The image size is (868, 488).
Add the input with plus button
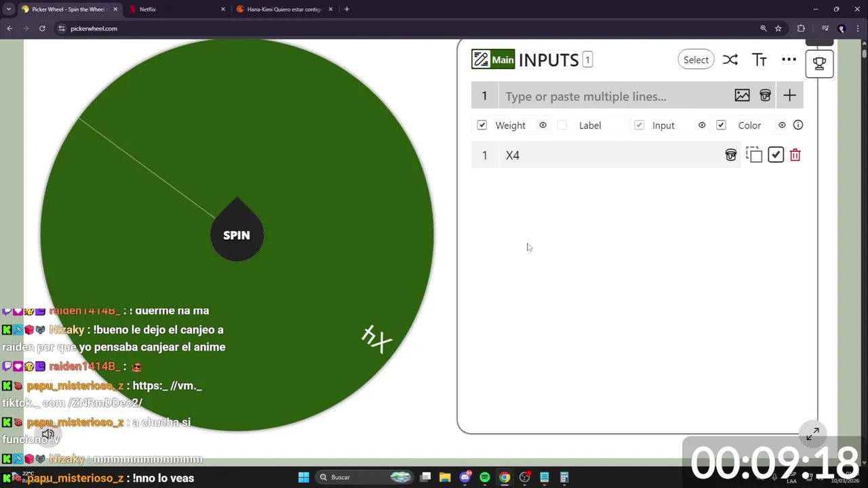789,96
